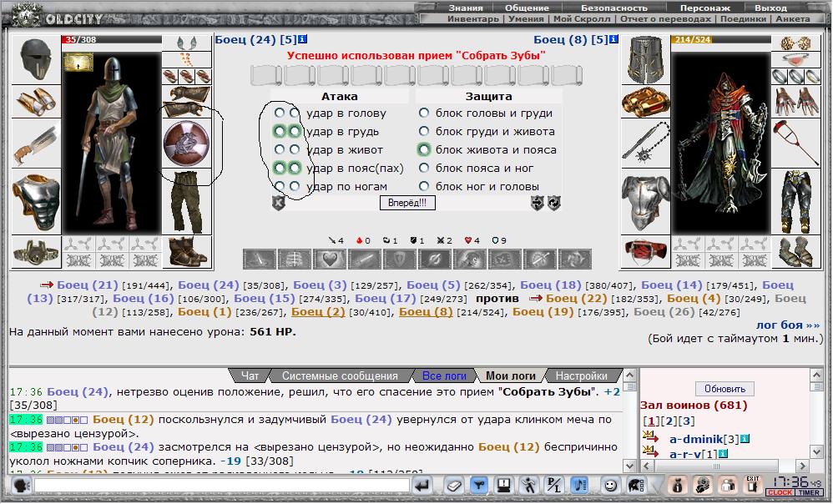This screenshot has width=833, height=504.
Task: Click the arrow shield icon beside Вперёд
Action: click(537, 203)
